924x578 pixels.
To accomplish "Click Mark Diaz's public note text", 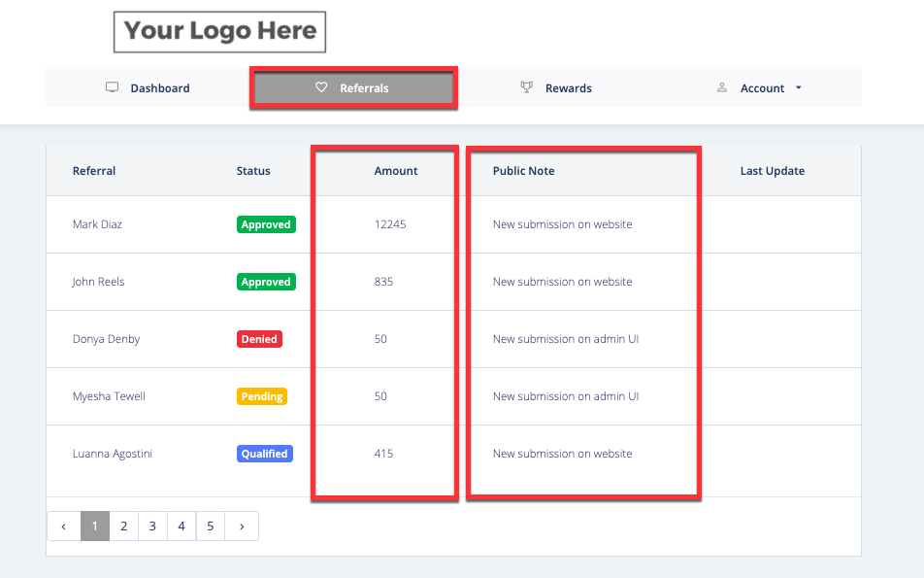I will [x=562, y=224].
